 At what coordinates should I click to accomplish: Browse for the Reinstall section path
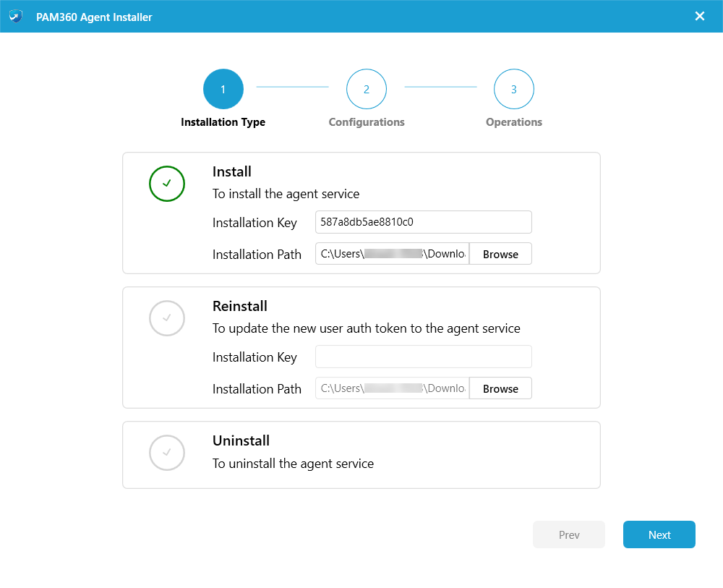[500, 388]
